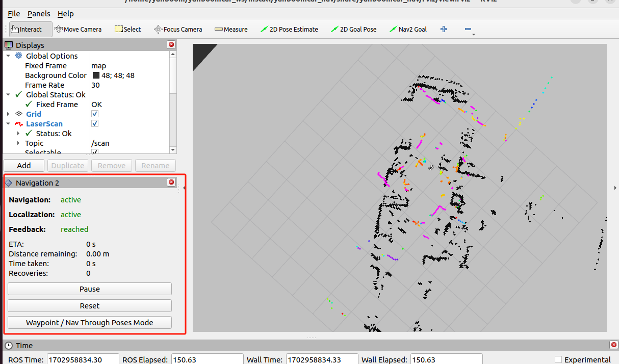Collapse the Global Options tree node
The width and height of the screenshot is (619, 364).
click(x=8, y=56)
